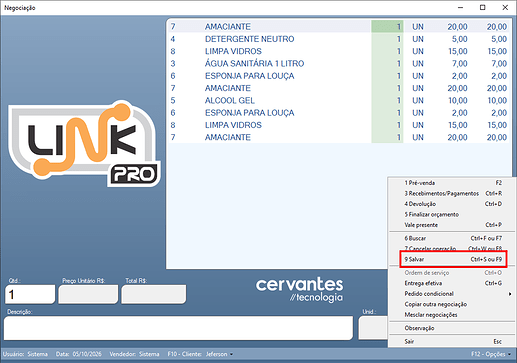Click the 'Preço Unitário R$' field
Screen dimensions: 517x363
[x=88, y=294]
